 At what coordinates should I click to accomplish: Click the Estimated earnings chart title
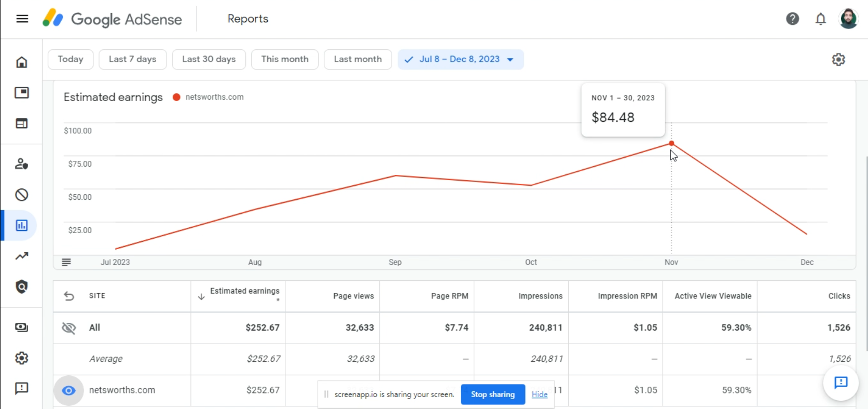(113, 97)
